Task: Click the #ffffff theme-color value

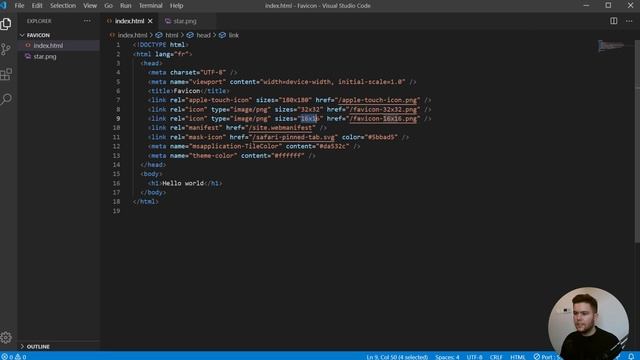Action: 288,156
